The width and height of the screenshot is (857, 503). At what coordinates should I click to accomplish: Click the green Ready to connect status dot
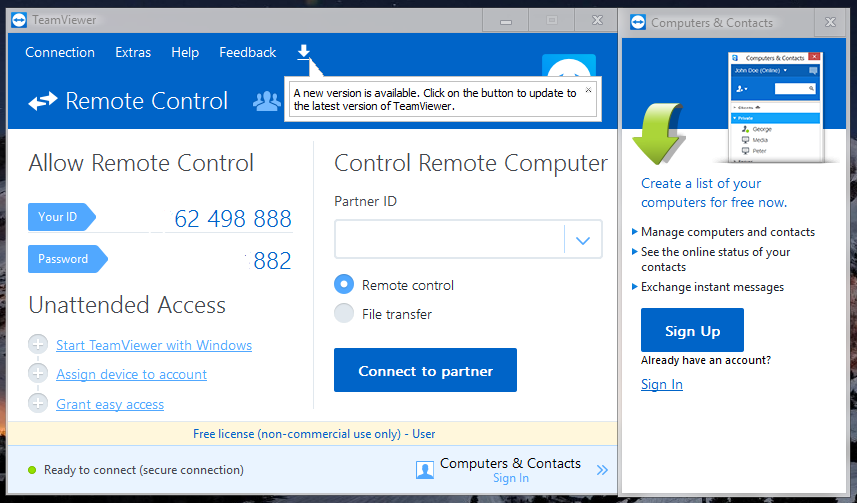click(32, 470)
